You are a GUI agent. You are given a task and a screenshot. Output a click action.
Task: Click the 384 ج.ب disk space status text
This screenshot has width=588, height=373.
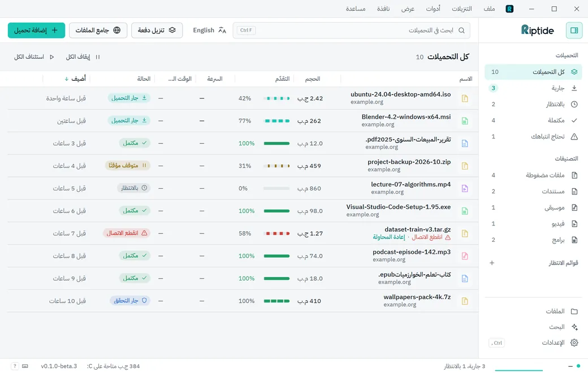coord(113,366)
